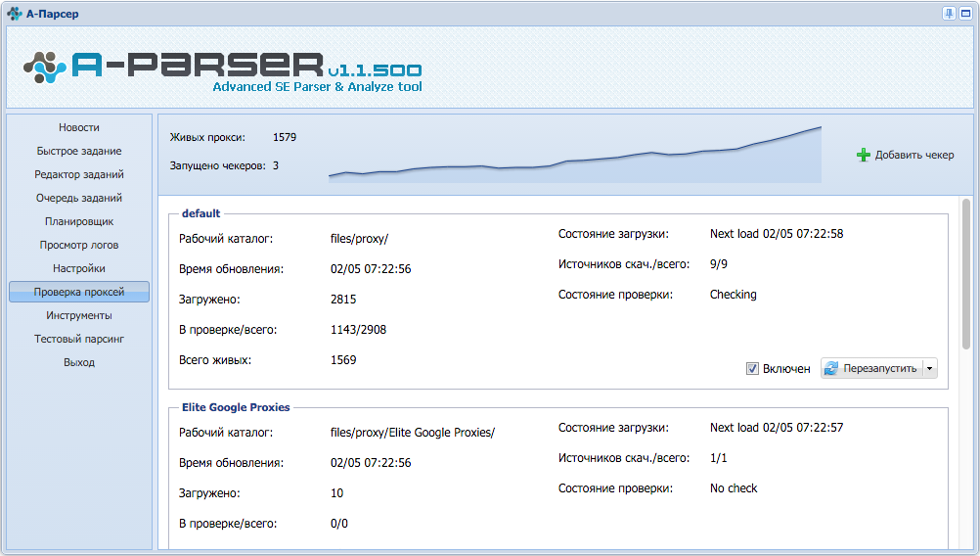Open Настройки in the sidebar

(79, 268)
